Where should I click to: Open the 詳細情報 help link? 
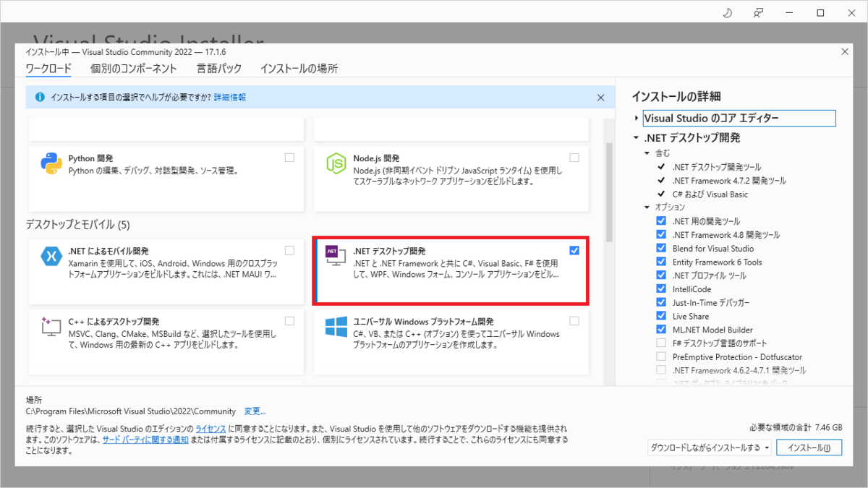coord(230,97)
